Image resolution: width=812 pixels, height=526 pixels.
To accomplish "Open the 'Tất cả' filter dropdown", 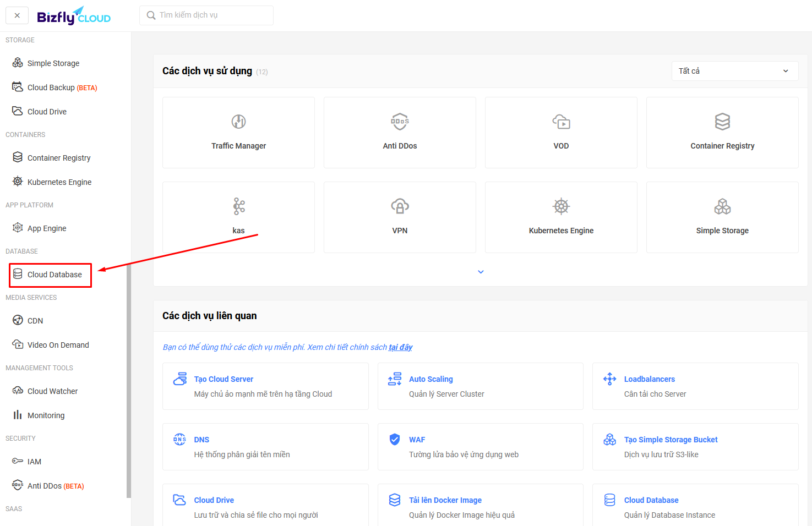I will [x=735, y=71].
